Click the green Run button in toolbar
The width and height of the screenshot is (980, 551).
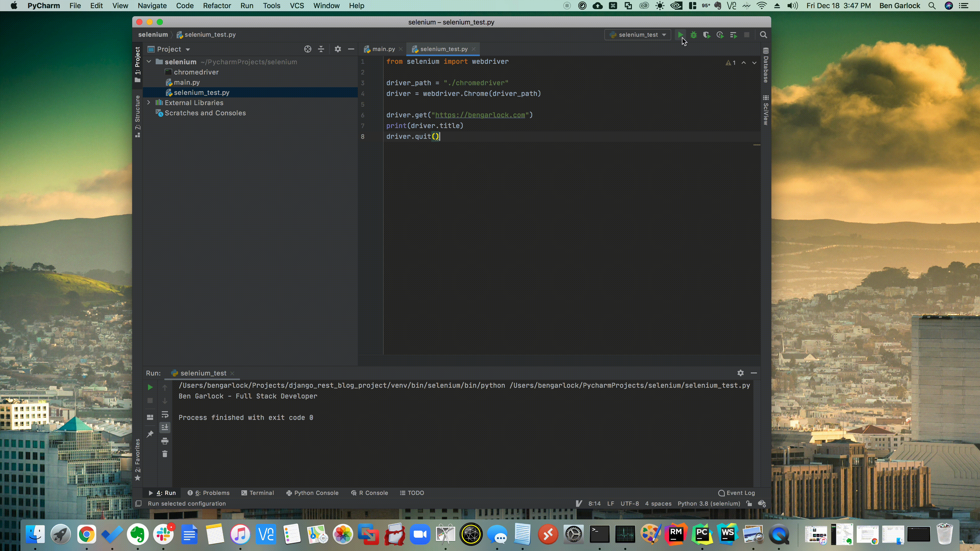680,35
